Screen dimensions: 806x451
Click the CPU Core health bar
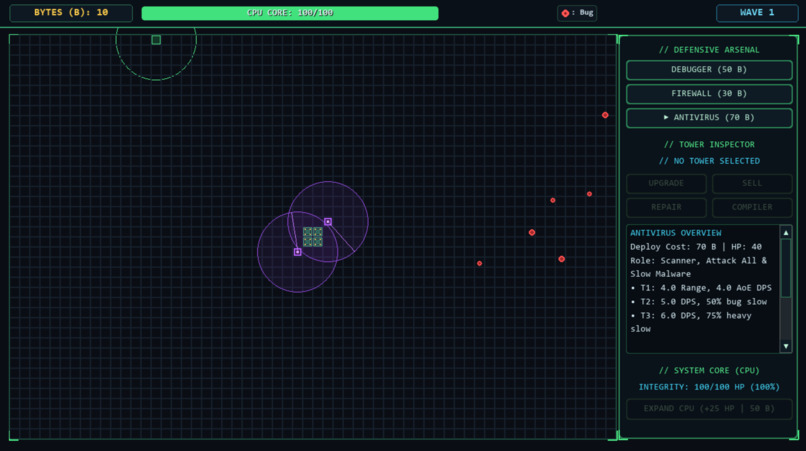click(x=290, y=13)
